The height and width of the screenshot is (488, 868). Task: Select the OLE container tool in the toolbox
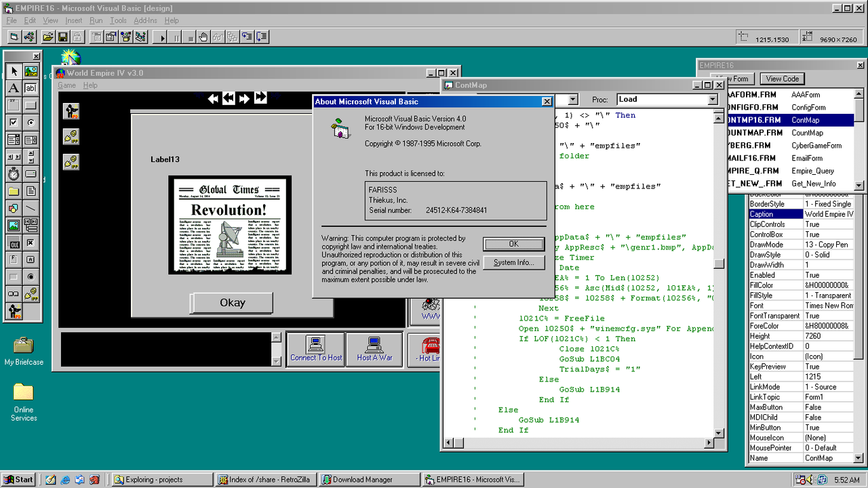tap(14, 243)
